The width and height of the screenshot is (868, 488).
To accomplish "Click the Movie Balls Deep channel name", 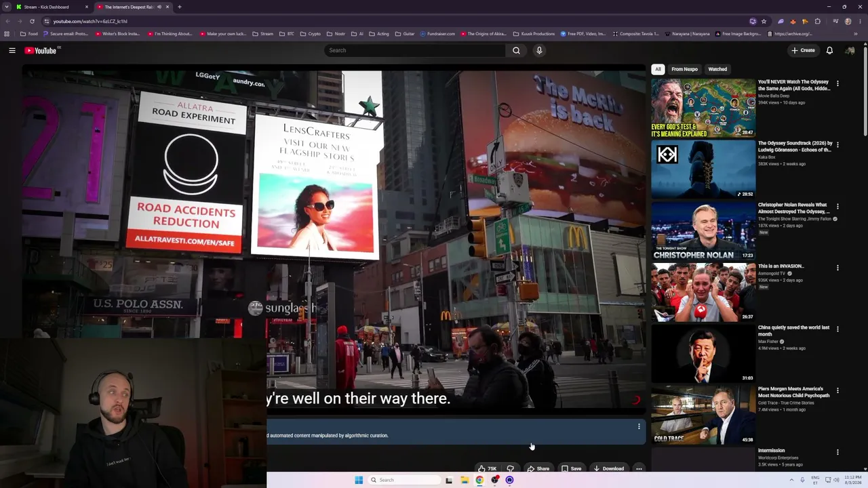I will click(x=774, y=96).
